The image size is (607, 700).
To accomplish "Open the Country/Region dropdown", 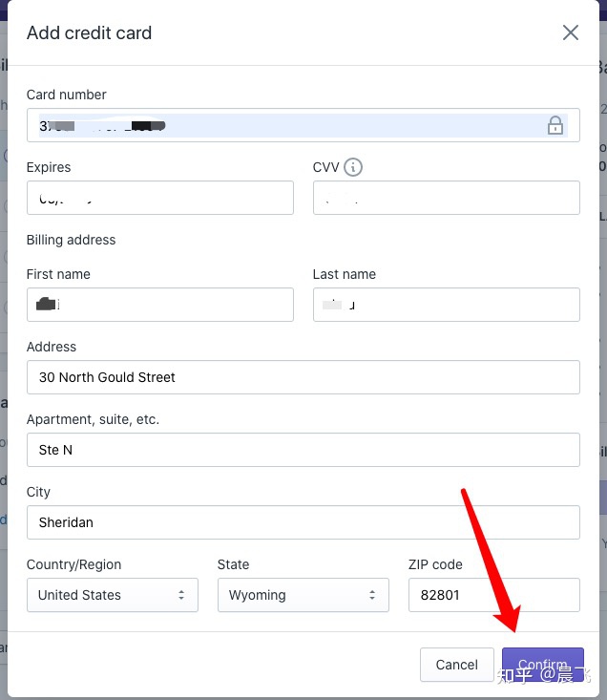I will 113,595.
